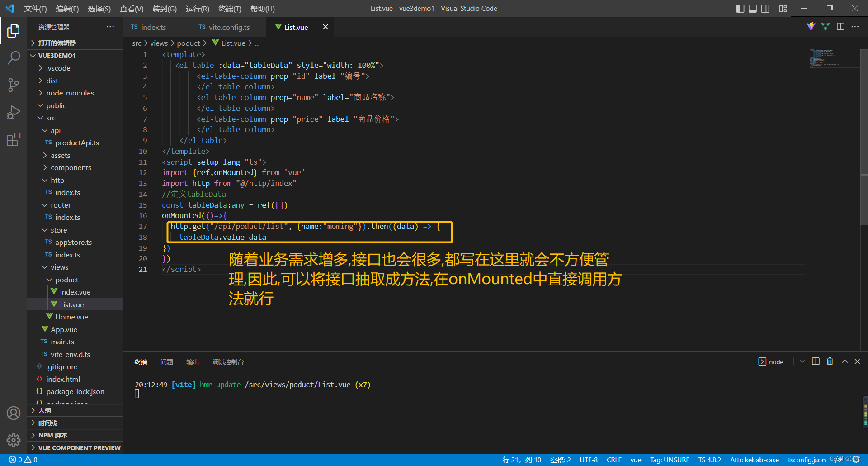Click the UTF-8 encoding status item

(589, 460)
